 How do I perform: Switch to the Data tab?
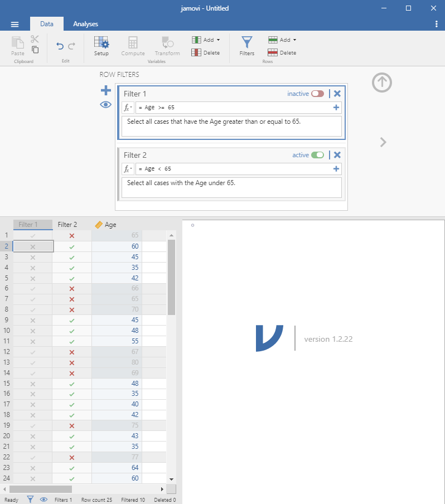47,24
